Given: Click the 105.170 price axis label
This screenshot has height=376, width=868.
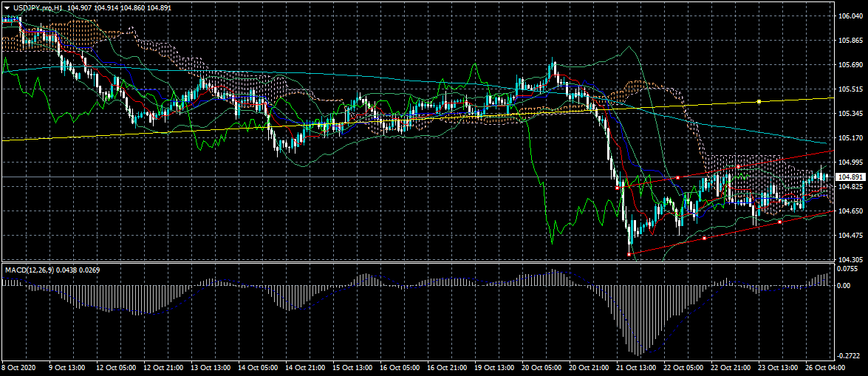Looking at the screenshot, I should (851, 138).
